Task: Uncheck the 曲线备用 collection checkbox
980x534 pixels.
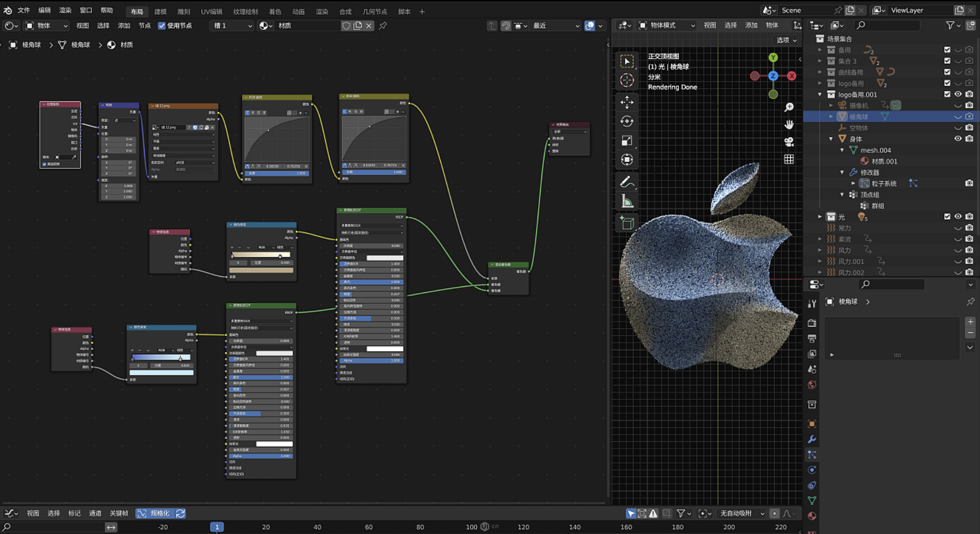Action: click(947, 72)
